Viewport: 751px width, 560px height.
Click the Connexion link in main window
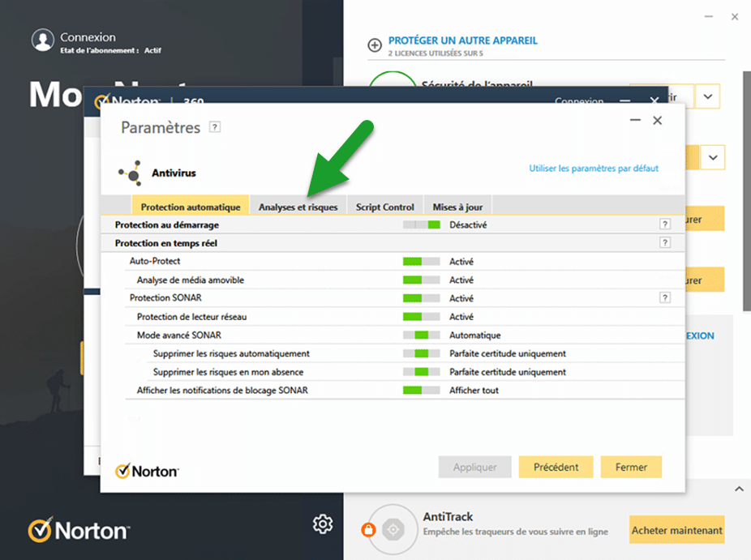click(88, 36)
